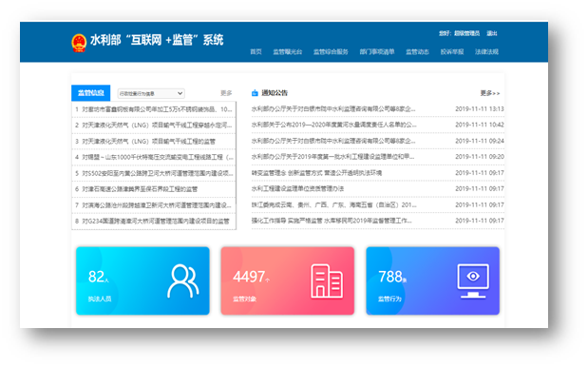The width and height of the screenshot is (588, 368).
Task: Click the 监管行为 label on purple card
Action: point(389,299)
